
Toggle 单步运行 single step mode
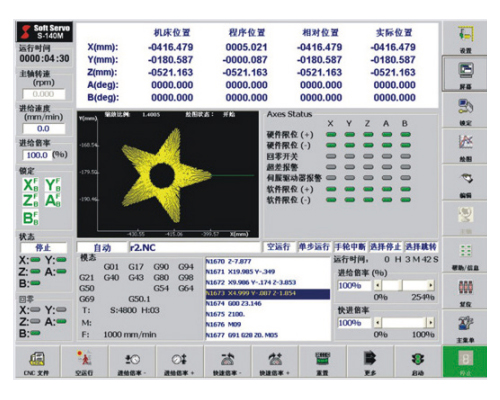314,247
